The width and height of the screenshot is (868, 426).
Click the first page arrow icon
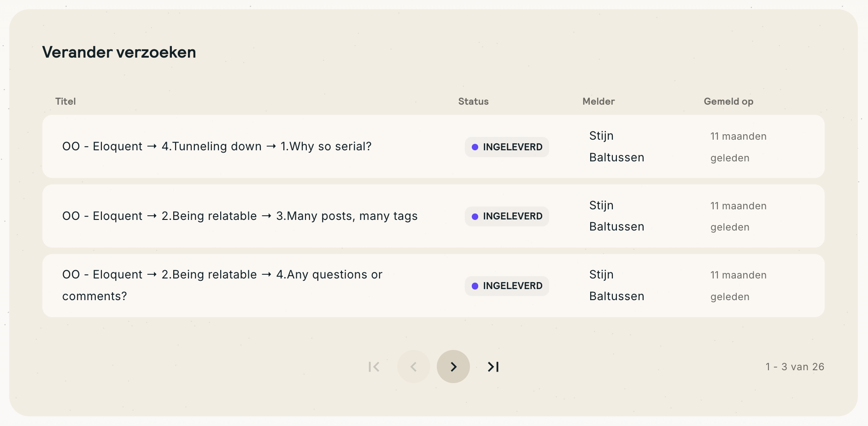pyautogui.click(x=374, y=367)
